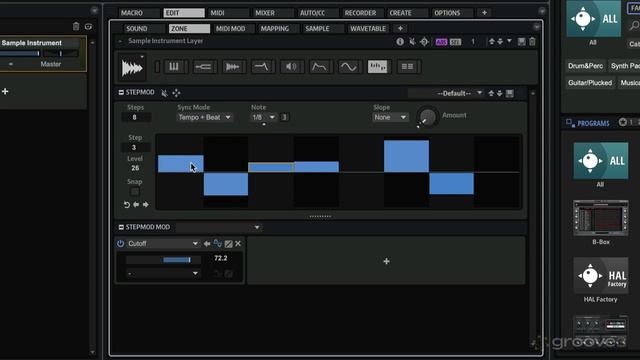
Task: Show info for Sample Instrument Layer
Action: tap(400, 42)
